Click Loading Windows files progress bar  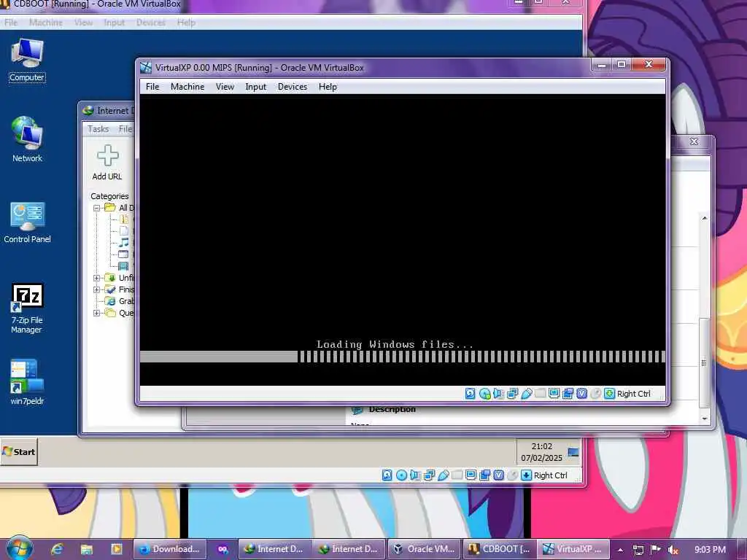point(403,356)
